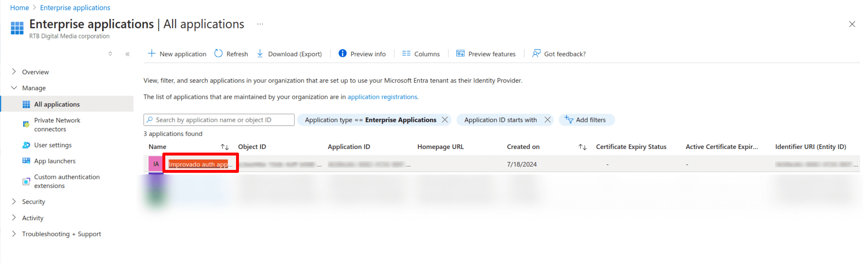
Task: Open Preview info
Action: (x=362, y=54)
